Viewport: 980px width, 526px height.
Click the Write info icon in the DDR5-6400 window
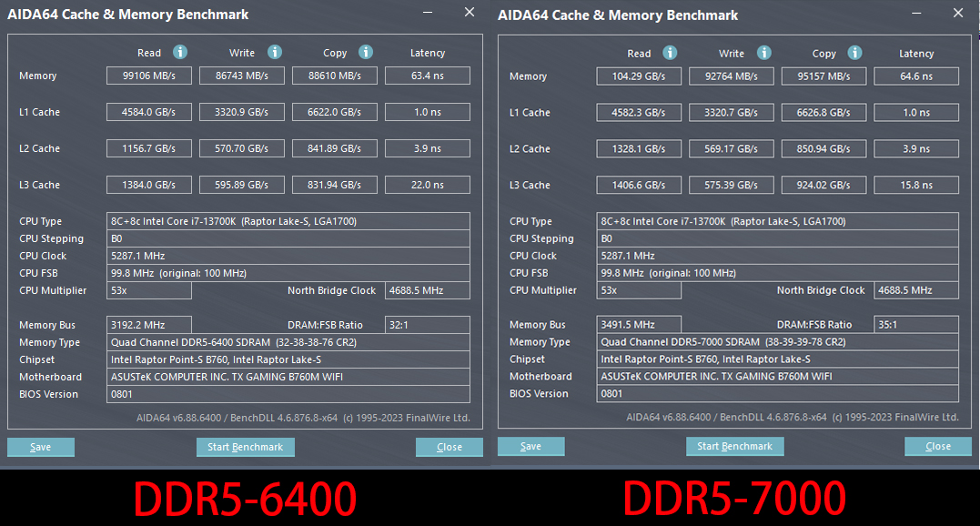point(274,53)
